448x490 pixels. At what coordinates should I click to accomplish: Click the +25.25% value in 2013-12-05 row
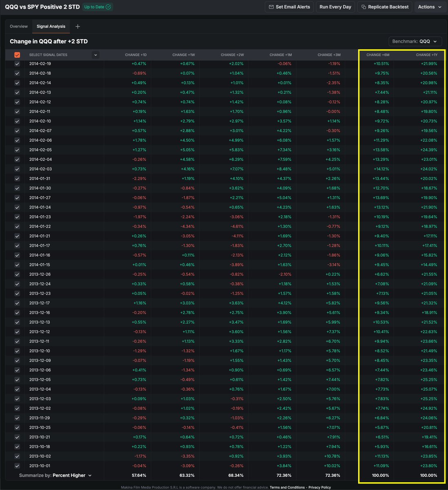click(x=429, y=380)
